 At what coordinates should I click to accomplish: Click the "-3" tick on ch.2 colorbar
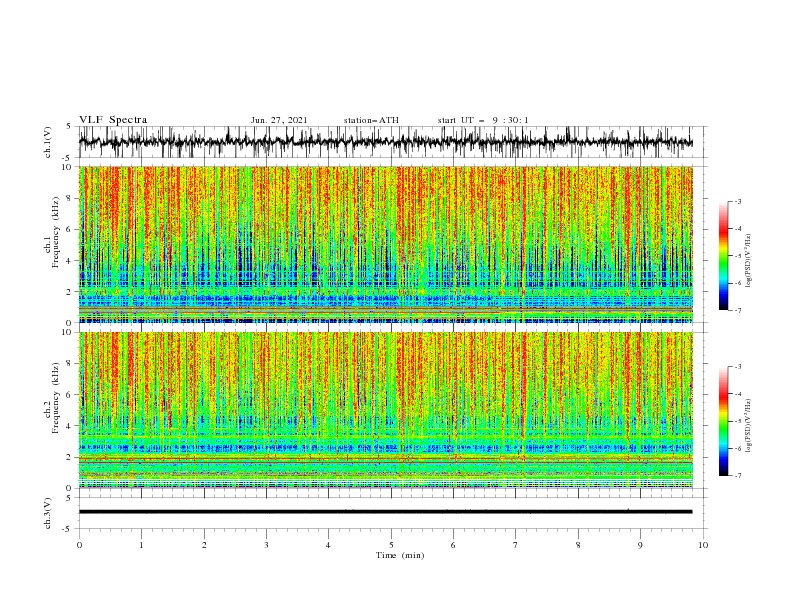737,367
